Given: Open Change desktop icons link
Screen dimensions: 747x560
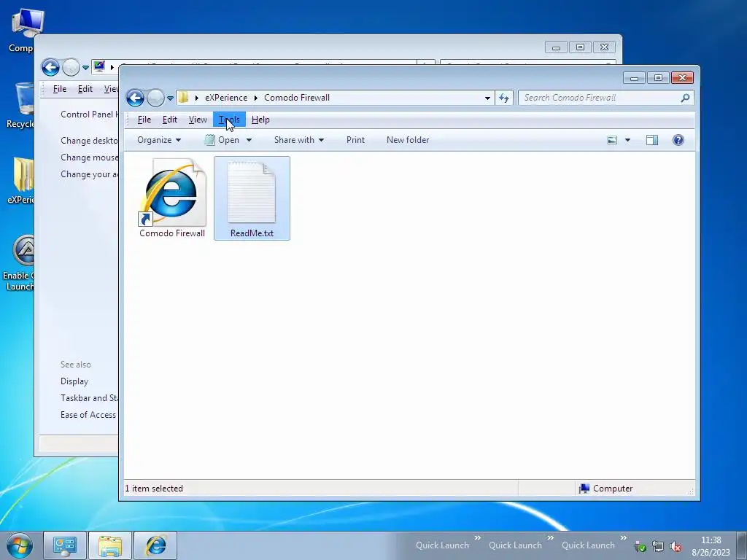Looking at the screenshot, I should tap(89, 141).
